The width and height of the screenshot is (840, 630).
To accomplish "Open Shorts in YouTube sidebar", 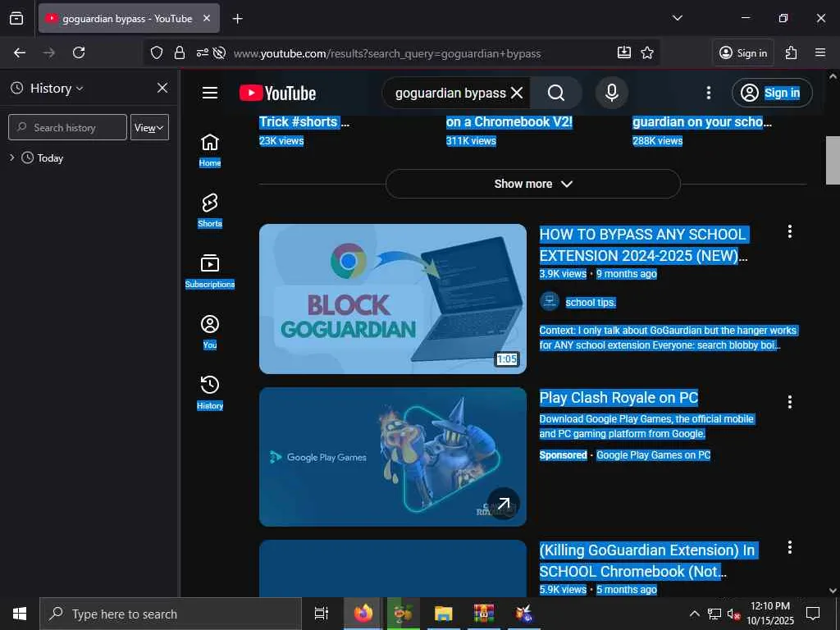I will (210, 211).
